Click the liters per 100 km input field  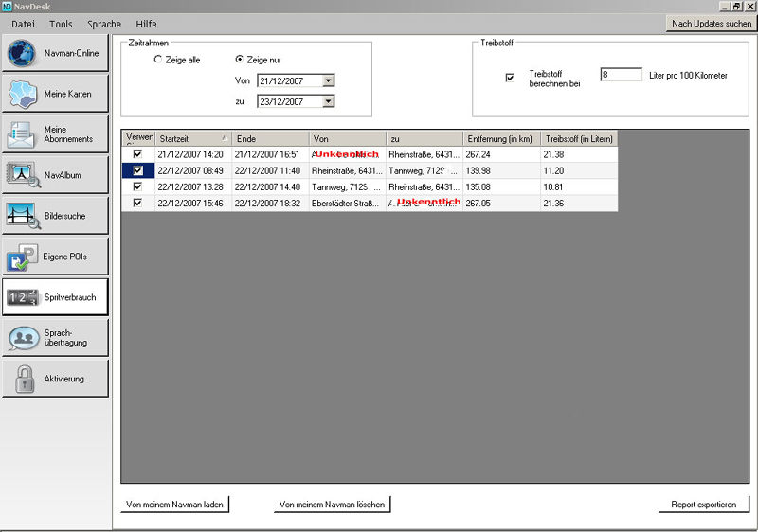(x=621, y=75)
